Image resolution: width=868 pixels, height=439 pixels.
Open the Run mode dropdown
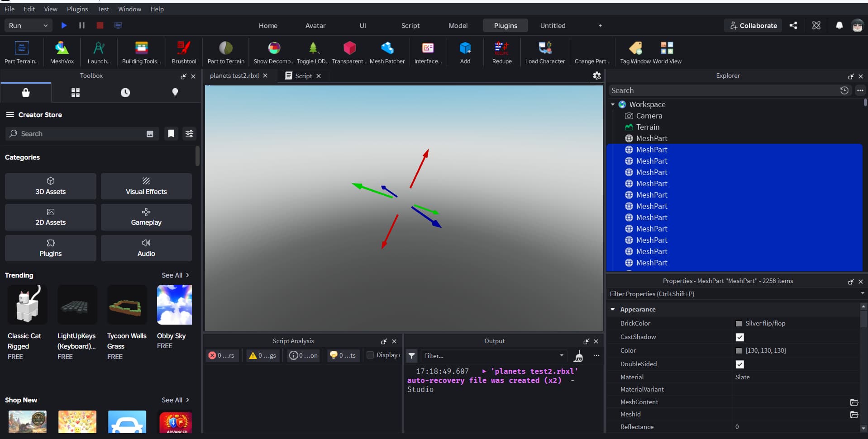pos(28,25)
